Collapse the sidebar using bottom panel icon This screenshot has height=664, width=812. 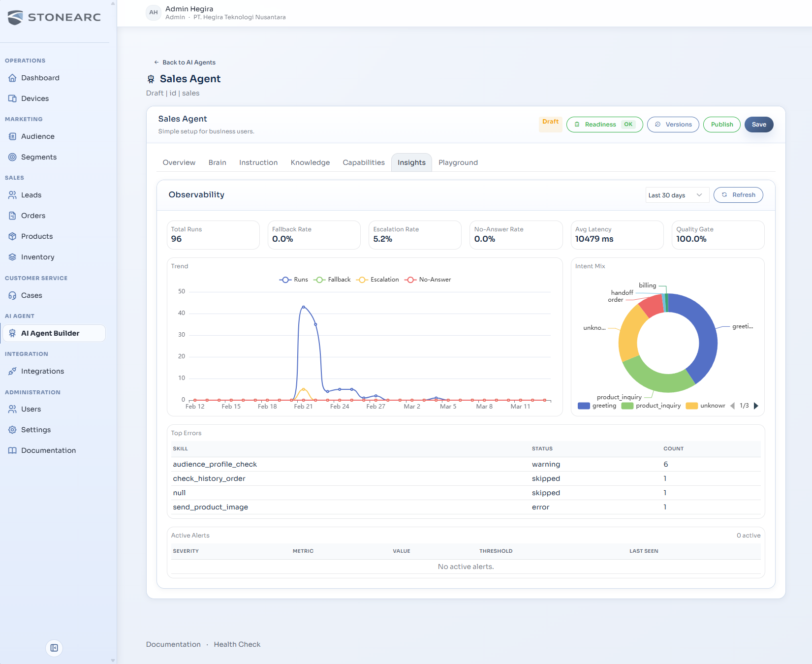click(x=54, y=648)
